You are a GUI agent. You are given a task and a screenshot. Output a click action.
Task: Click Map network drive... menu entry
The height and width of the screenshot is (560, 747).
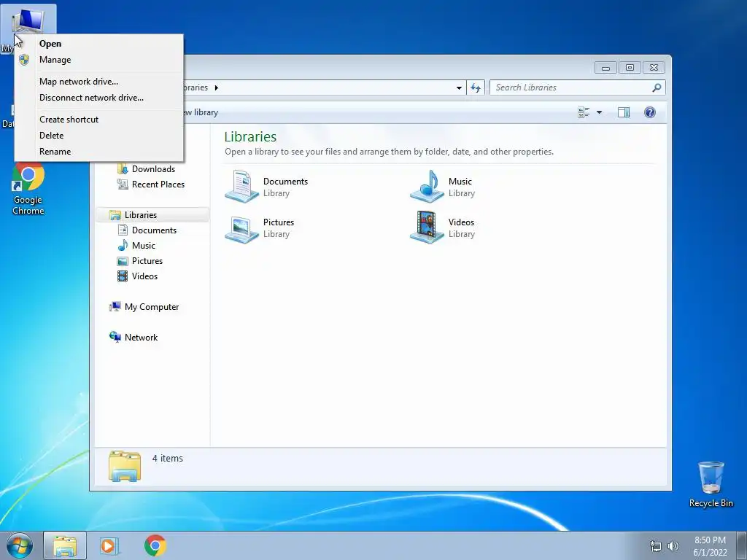pos(99,82)
